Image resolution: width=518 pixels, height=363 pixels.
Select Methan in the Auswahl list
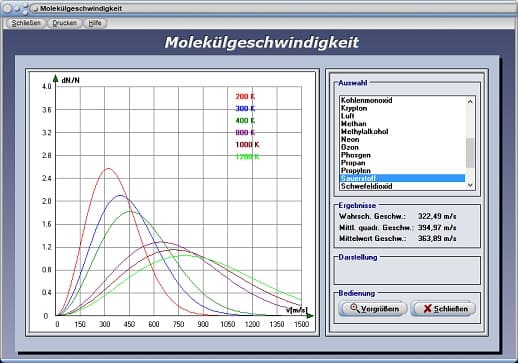coord(402,124)
